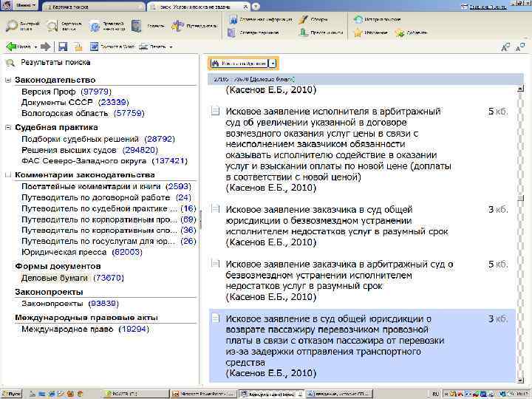Image resolution: width=532 pixels, height=399 pixels.
Task: Open the Dictionary of Terms (Словарь терминов) icon
Action: click(x=231, y=33)
